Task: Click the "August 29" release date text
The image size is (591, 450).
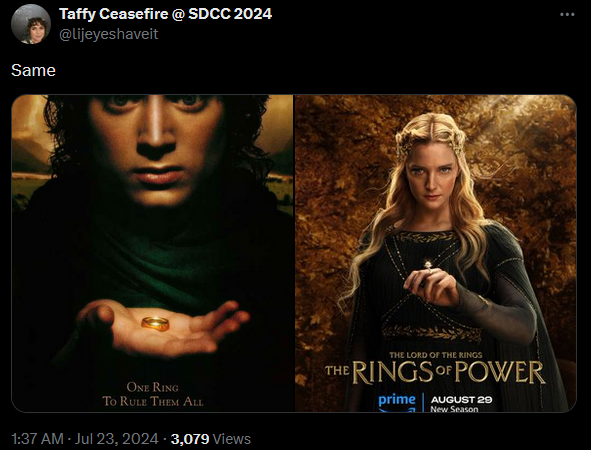Action: pos(461,399)
